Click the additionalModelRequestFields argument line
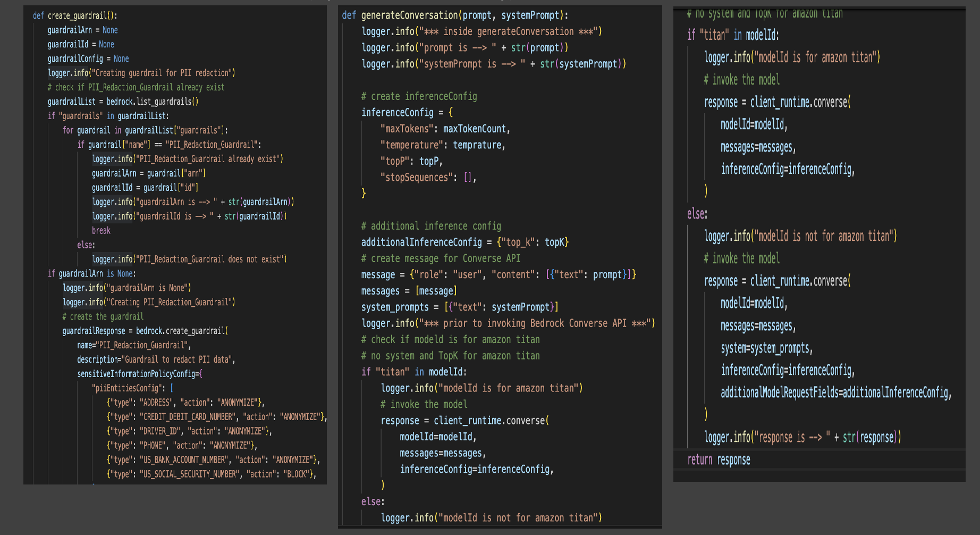 [835, 392]
